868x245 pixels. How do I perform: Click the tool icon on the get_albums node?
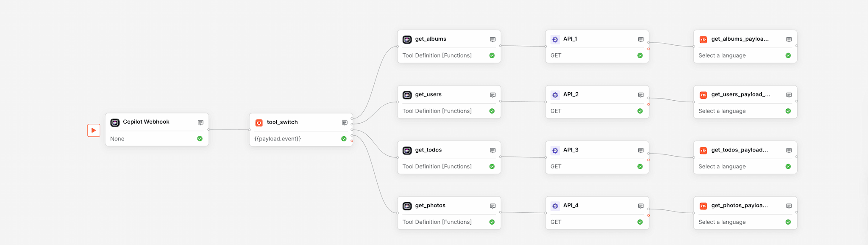[407, 39]
